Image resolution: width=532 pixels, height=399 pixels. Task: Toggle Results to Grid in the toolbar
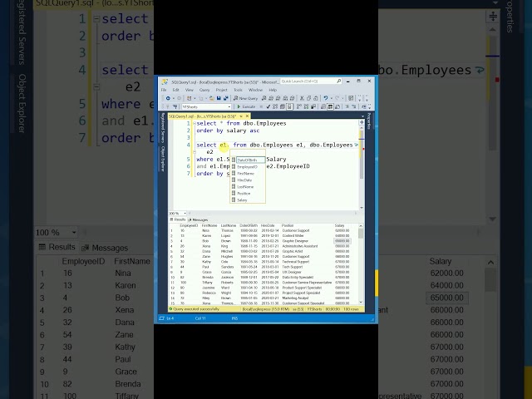click(x=330, y=106)
